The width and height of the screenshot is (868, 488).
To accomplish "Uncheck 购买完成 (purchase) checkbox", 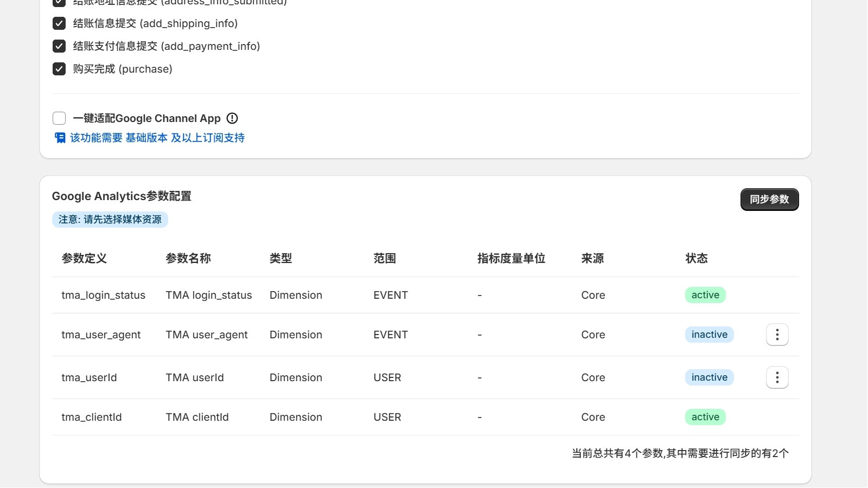I will 59,69.
